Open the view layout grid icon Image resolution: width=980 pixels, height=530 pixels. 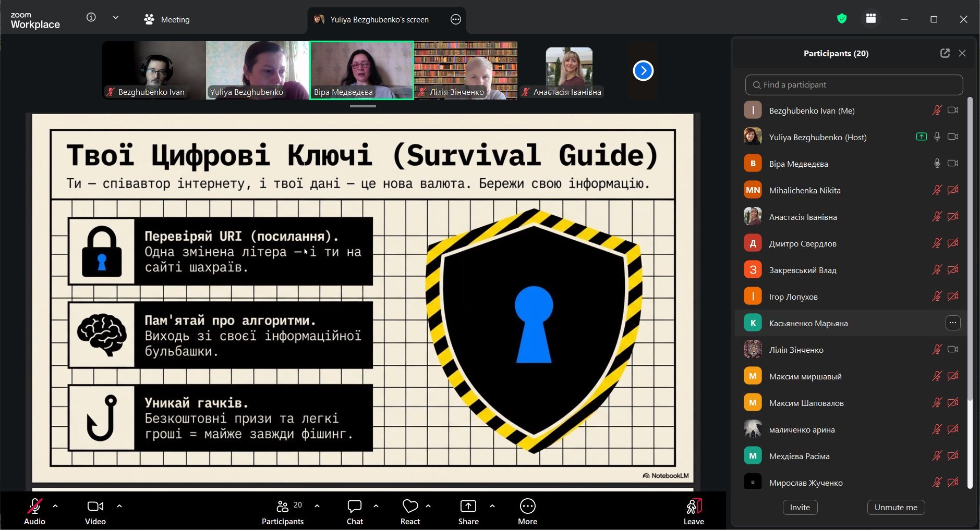[x=870, y=19]
